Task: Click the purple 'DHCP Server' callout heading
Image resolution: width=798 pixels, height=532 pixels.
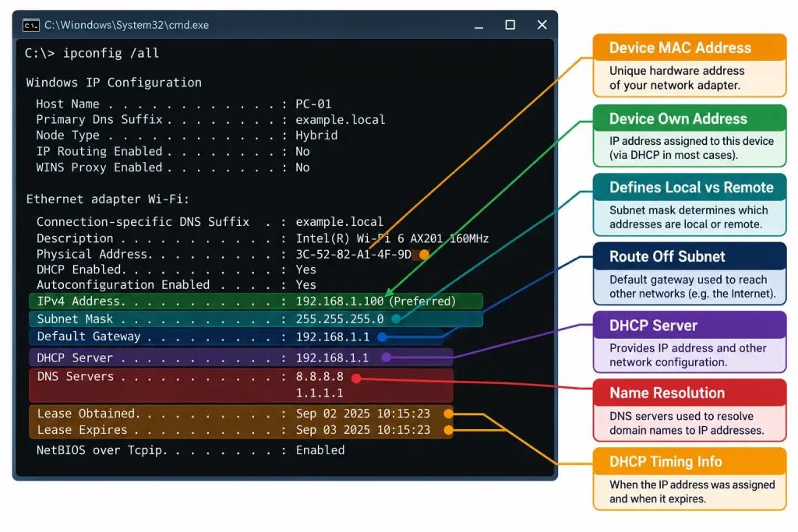Action: [654, 326]
